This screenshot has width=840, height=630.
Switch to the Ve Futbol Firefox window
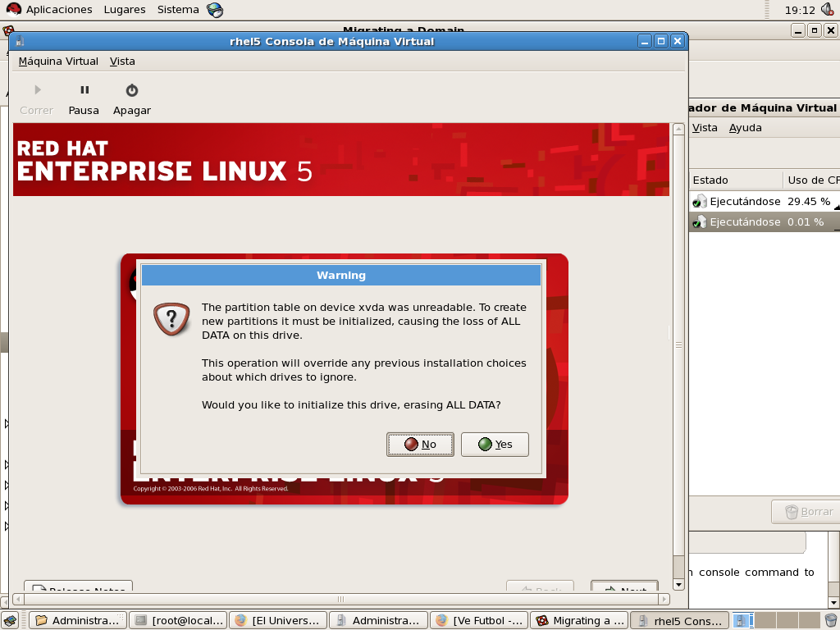[478, 620]
